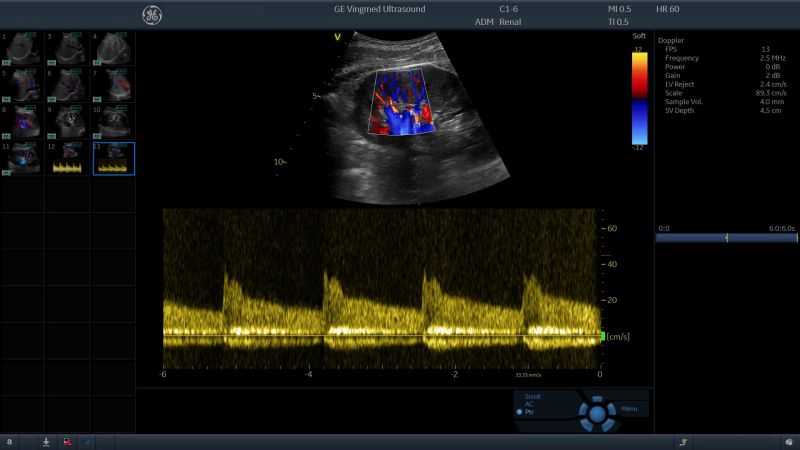The height and width of the screenshot is (450, 800).
Task: Click the center of the trackball control
Action: 597,414
